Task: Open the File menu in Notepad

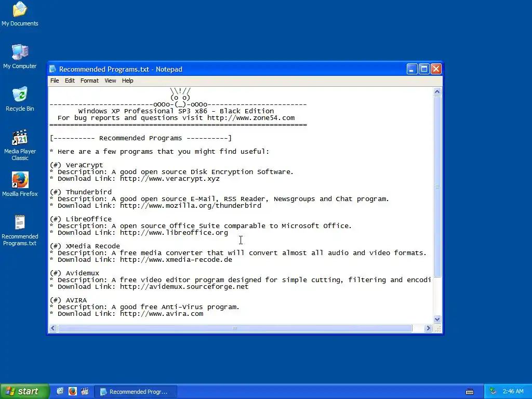Action: click(x=55, y=81)
